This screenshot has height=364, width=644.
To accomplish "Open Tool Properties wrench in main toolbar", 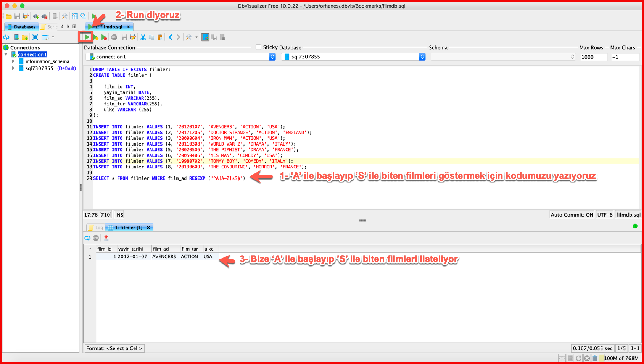I will click(x=65, y=16).
